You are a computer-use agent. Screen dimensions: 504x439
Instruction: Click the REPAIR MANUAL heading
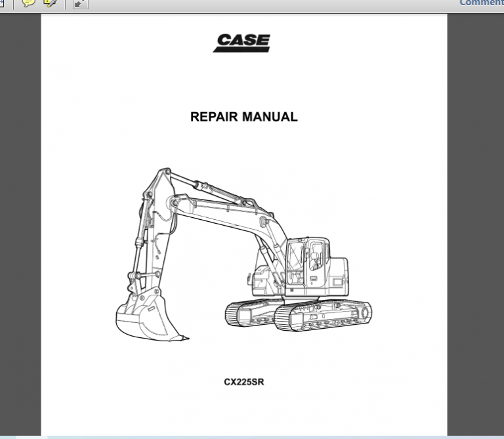tap(244, 117)
